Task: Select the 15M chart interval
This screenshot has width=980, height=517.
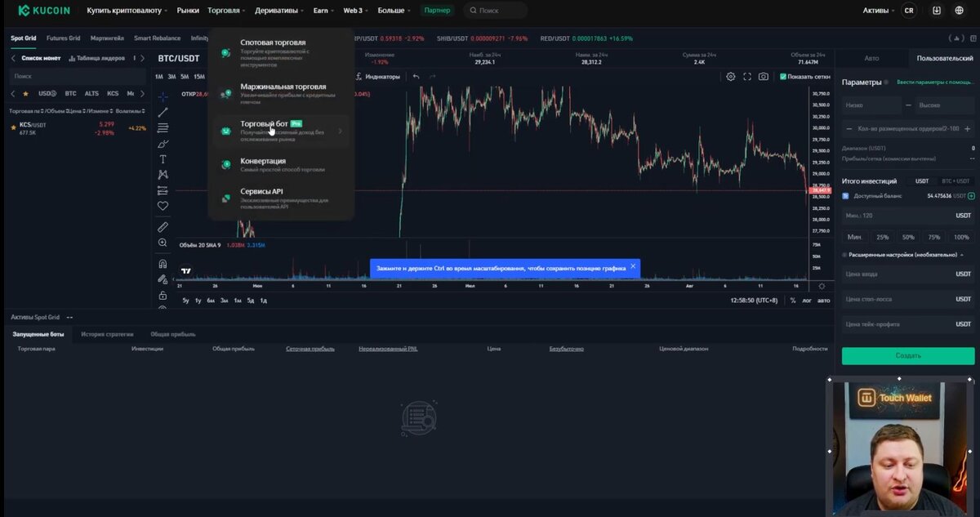Action: pyautogui.click(x=199, y=77)
